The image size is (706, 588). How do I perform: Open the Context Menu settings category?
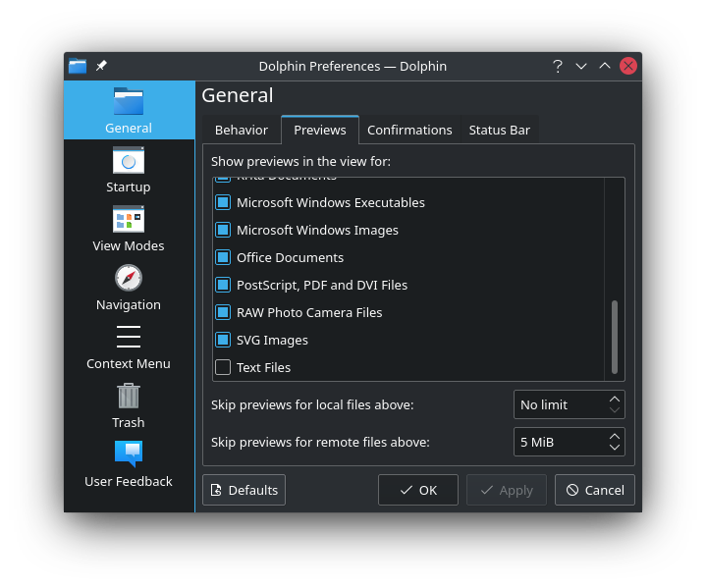click(x=129, y=347)
